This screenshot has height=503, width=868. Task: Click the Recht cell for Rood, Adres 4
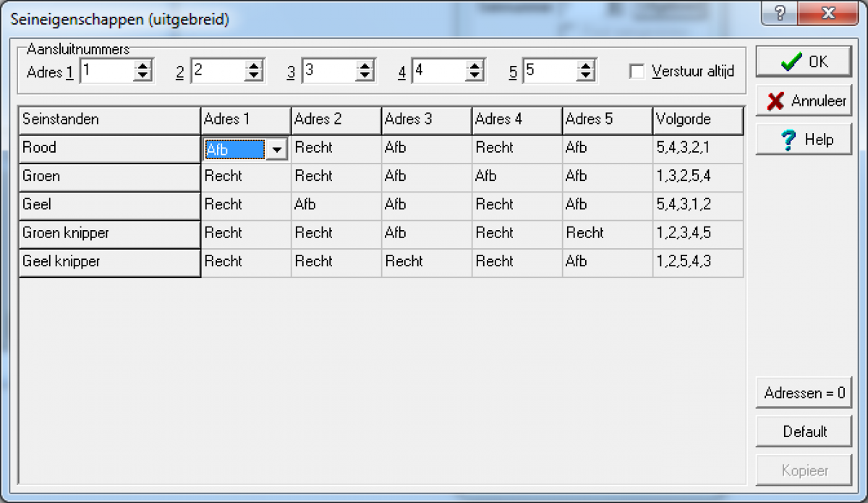517,149
